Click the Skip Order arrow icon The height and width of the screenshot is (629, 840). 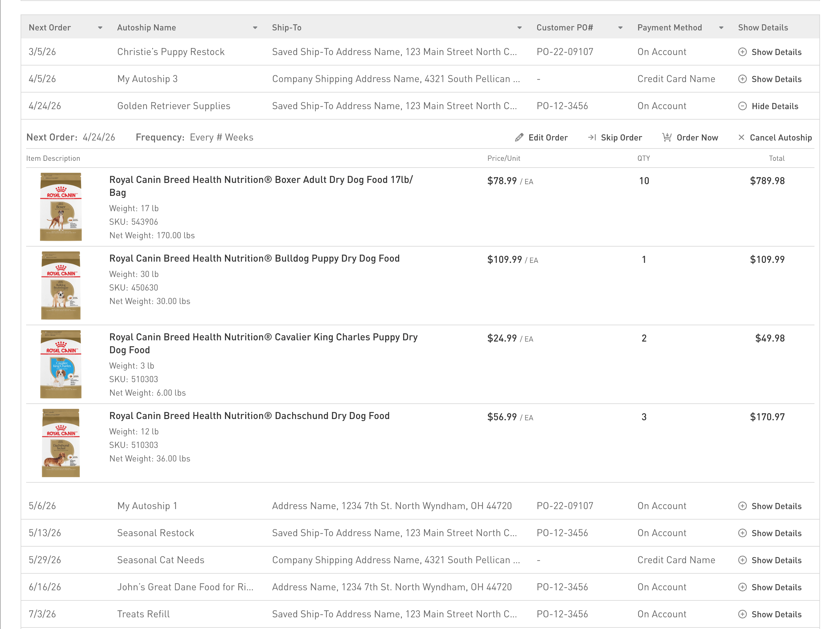point(592,137)
